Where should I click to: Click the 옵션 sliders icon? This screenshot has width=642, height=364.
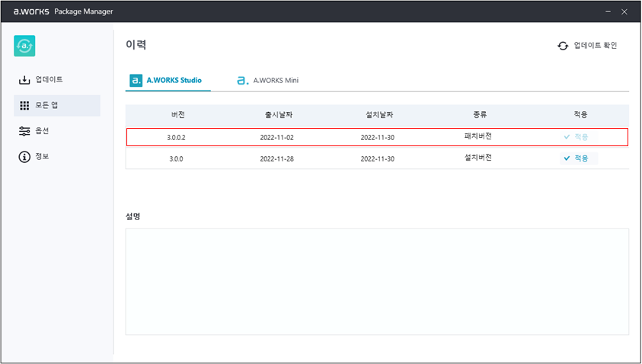(24, 131)
